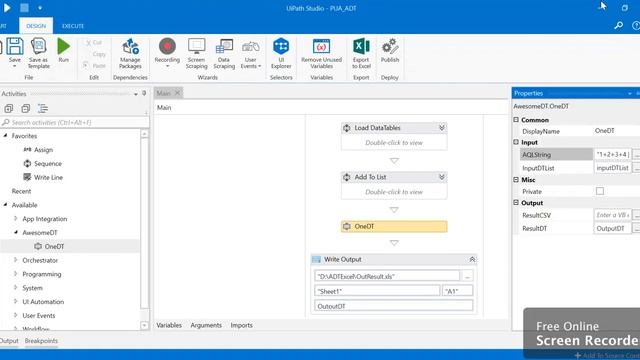
Task: Collapse Misc properties section
Action: [516, 180]
